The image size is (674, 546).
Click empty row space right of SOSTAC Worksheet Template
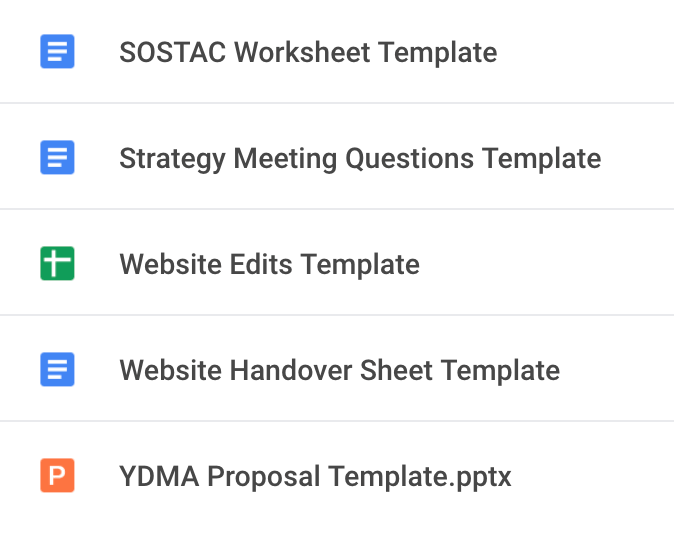tap(585, 52)
